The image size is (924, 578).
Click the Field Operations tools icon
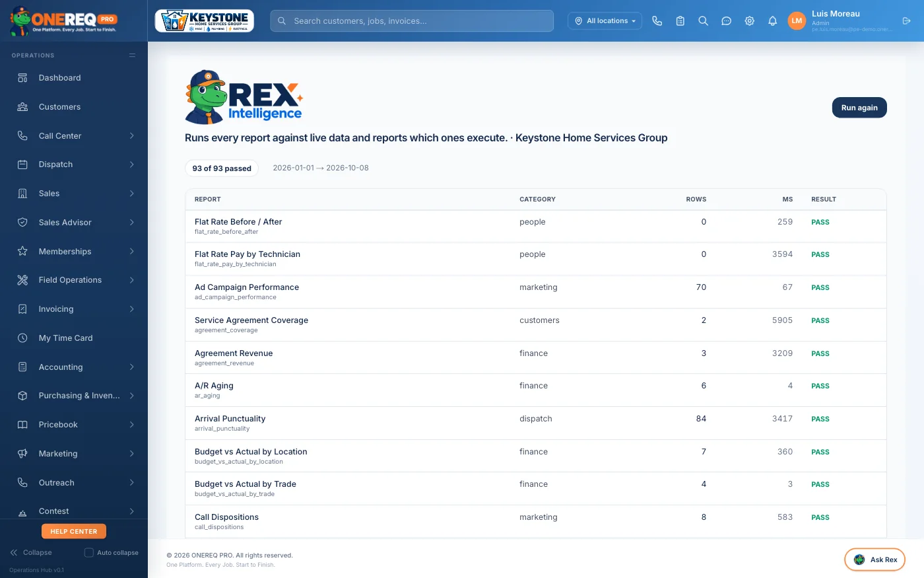(22, 280)
